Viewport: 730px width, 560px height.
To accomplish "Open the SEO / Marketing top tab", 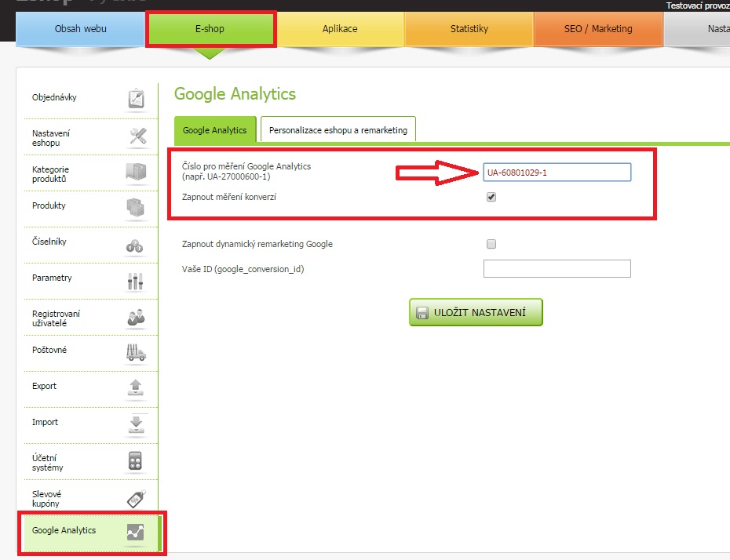I will 598,29.
